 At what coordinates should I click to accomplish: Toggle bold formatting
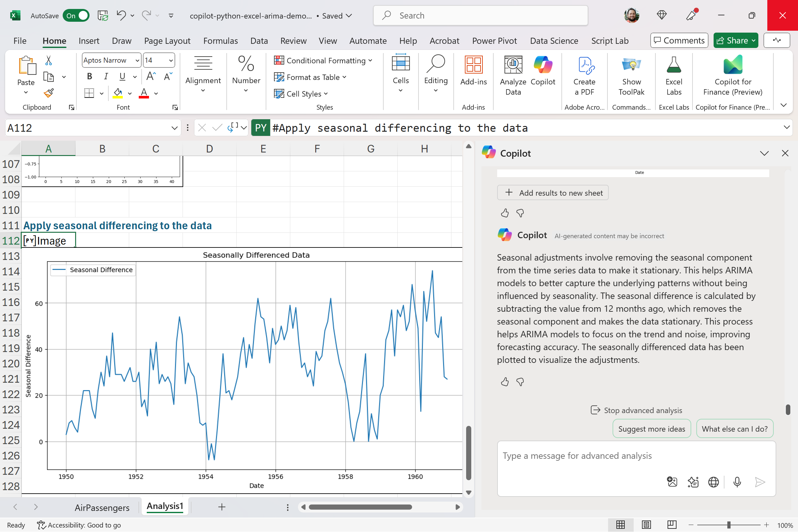(x=90, y=76)
